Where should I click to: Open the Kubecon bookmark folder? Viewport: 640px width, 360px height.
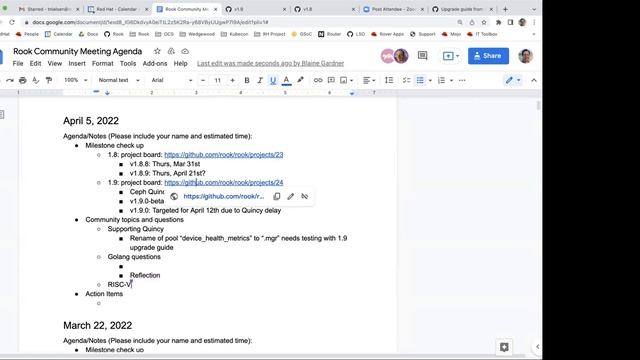[234, 34]
